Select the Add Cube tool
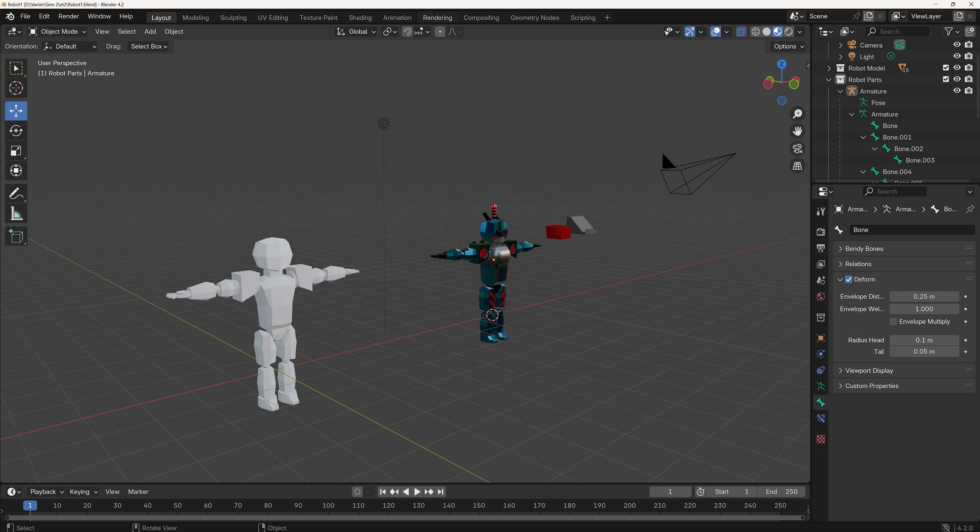This screenshot has height=532, width=980. coord(16,236)
